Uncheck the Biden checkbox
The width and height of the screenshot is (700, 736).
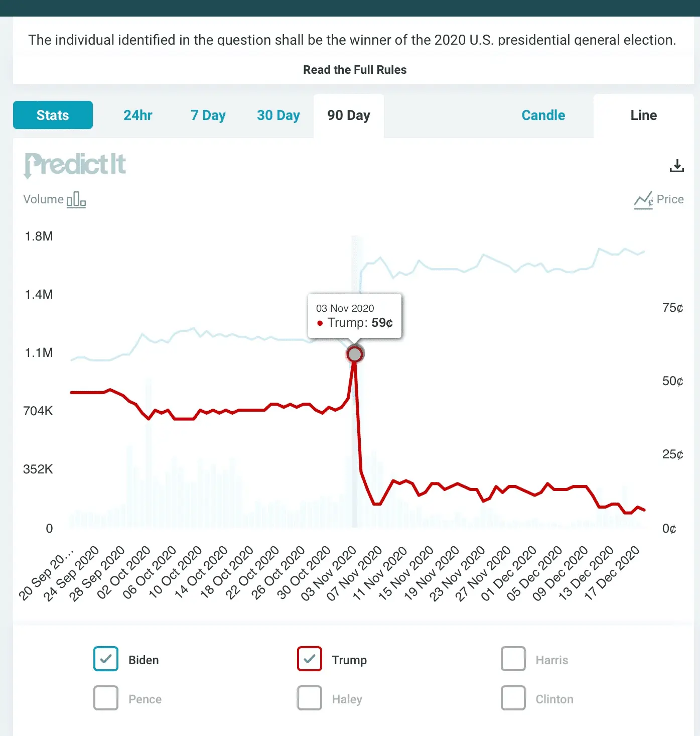106,659
